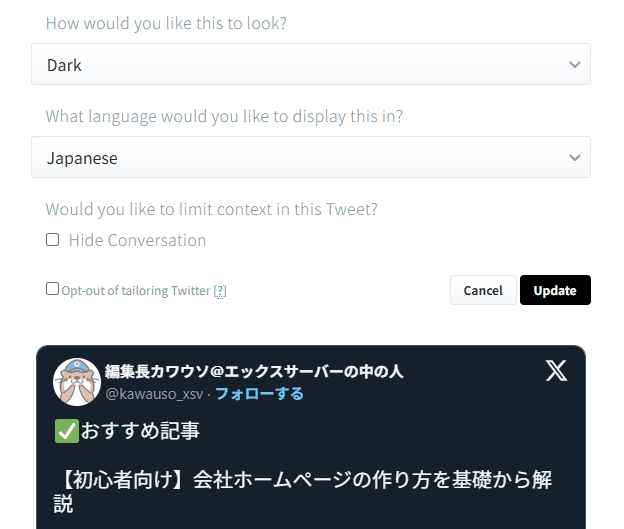Click the green checkmark emoji in the tweet

pyautogui.click(x=66, y=431)
